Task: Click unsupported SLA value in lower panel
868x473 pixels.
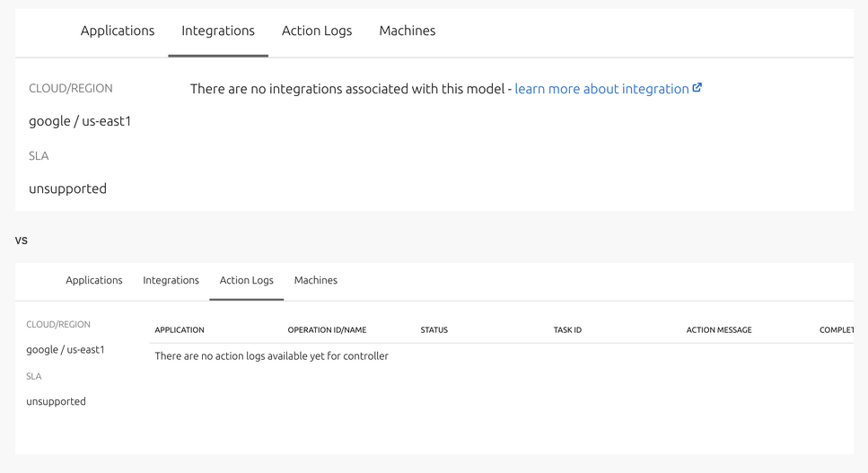Action: click(57, 401)
